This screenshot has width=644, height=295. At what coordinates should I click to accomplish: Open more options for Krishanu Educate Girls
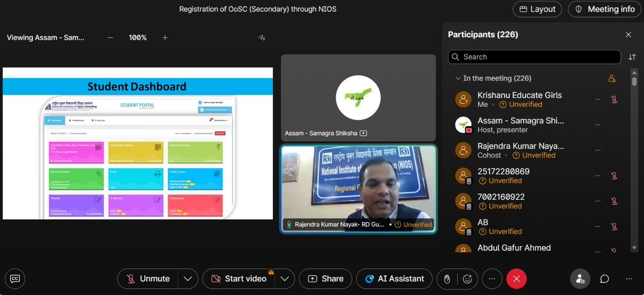(598, 99)
